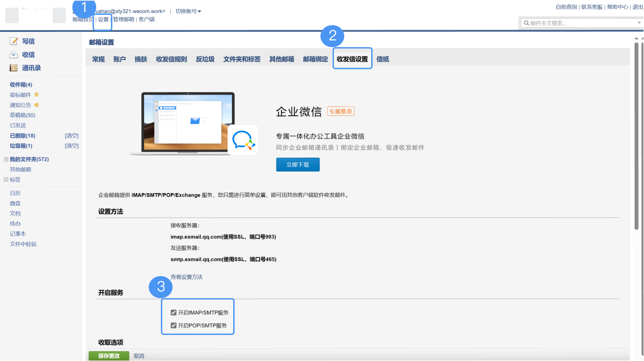
Task: Click the magnifier icon in the search box
Action: (527, 22)
